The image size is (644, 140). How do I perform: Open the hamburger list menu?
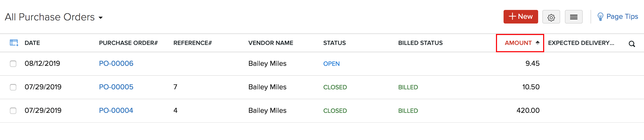coord(574,17)
